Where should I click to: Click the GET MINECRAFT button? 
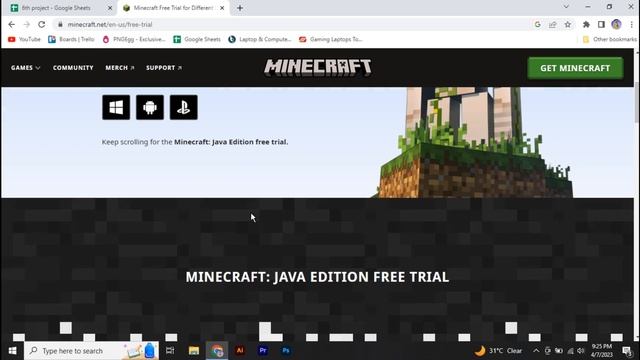[575, 68]
